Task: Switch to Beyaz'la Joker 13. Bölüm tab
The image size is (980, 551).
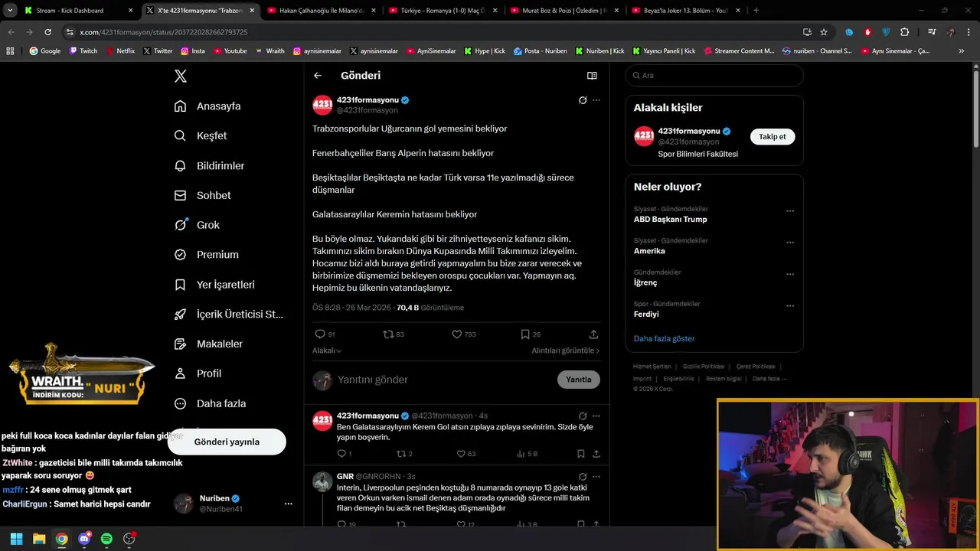Action: [x=686, y=11]
